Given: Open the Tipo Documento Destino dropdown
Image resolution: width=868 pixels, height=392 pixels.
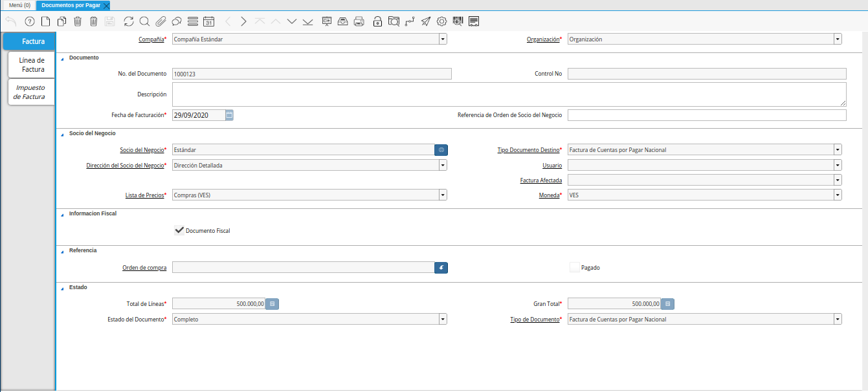Looking at the screenshot, I should pyautogui.click(x=838, y=149).
